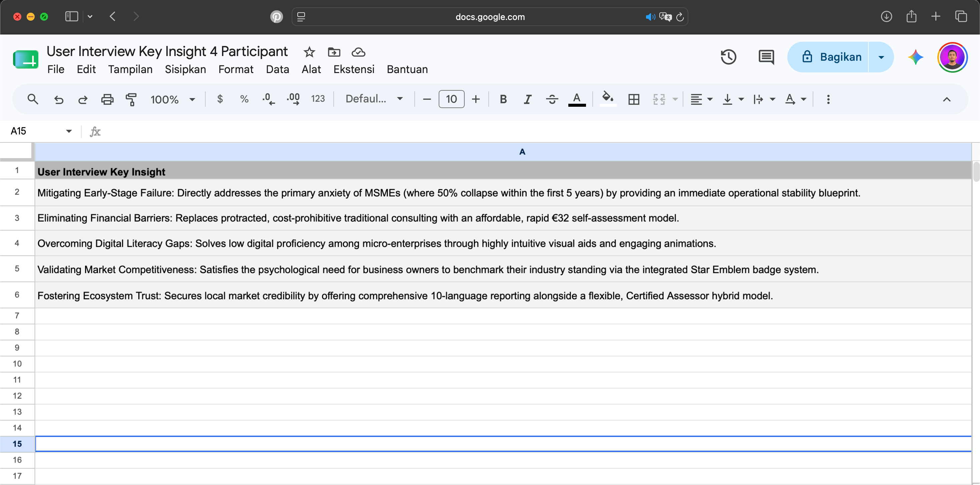Open the Sisipkan menu

coord(185,69)
